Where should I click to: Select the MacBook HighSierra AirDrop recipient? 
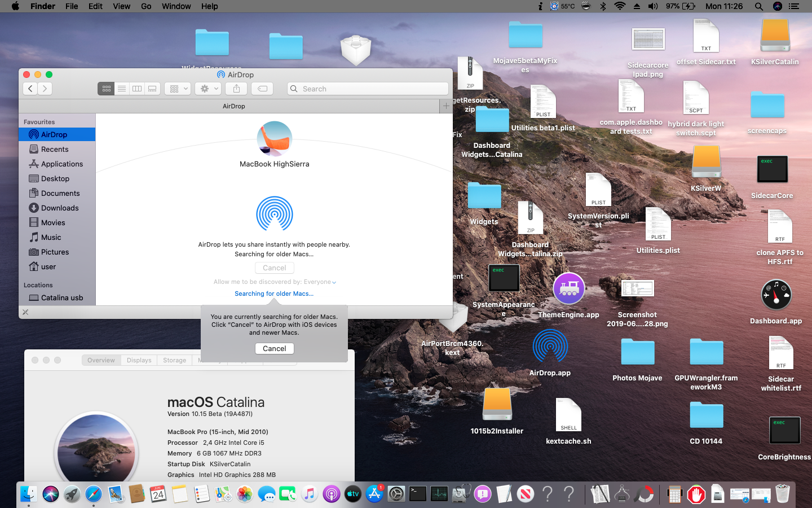275,144
